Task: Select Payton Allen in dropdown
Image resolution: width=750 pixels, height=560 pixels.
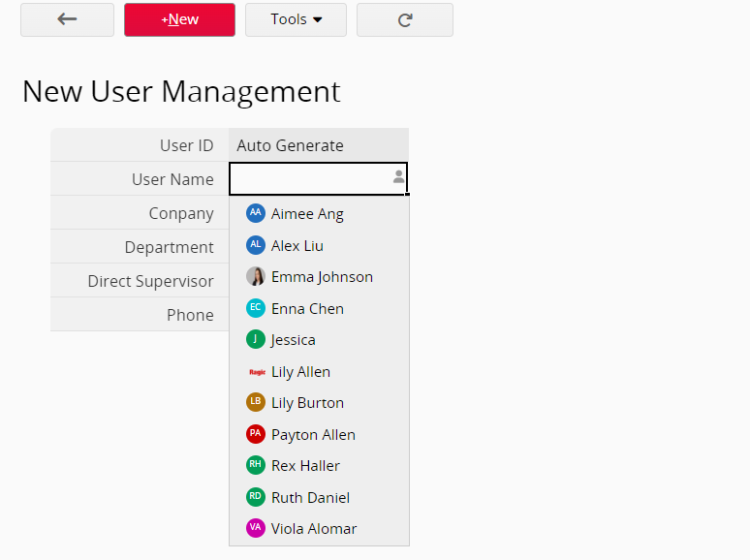Action: pyautogui.click(x=319, y=434)
